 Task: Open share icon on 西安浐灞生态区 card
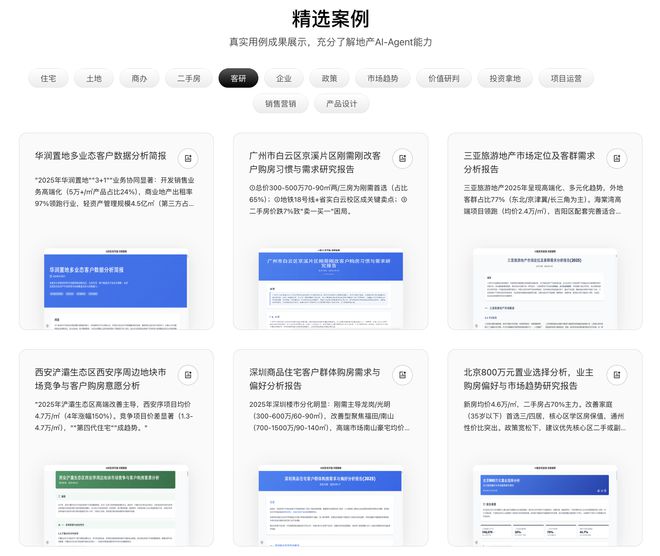[188, 375]
